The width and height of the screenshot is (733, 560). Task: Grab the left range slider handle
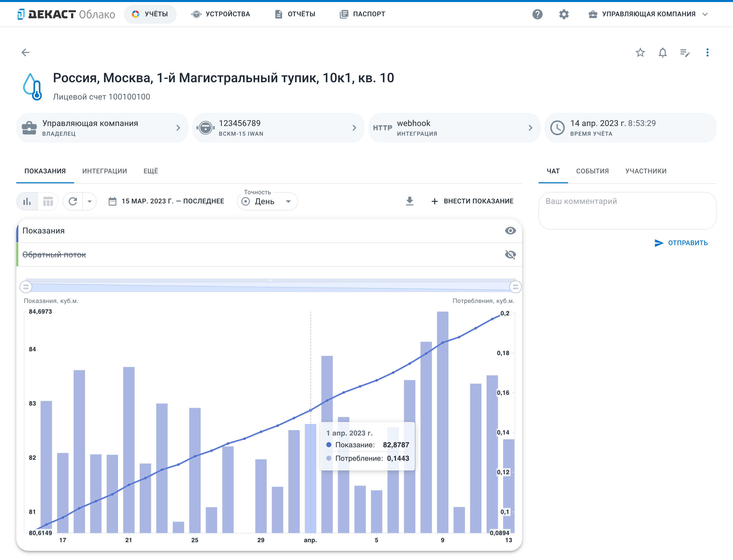(x=26, y=287)
